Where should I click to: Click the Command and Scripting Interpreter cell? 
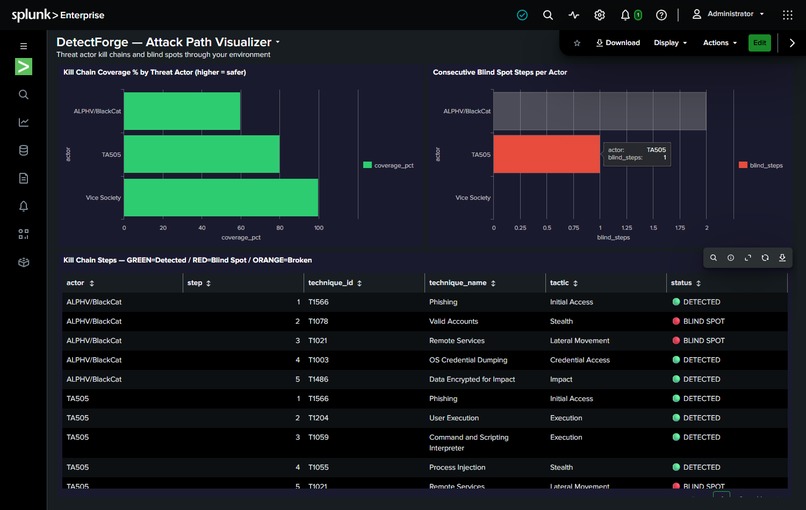pos(469,443)
